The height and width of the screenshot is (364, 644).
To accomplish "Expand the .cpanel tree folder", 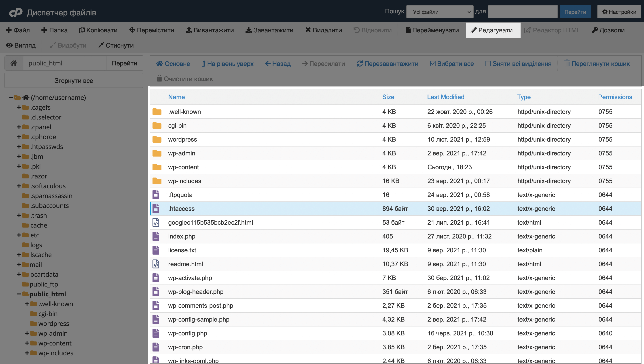I will 19,127.
